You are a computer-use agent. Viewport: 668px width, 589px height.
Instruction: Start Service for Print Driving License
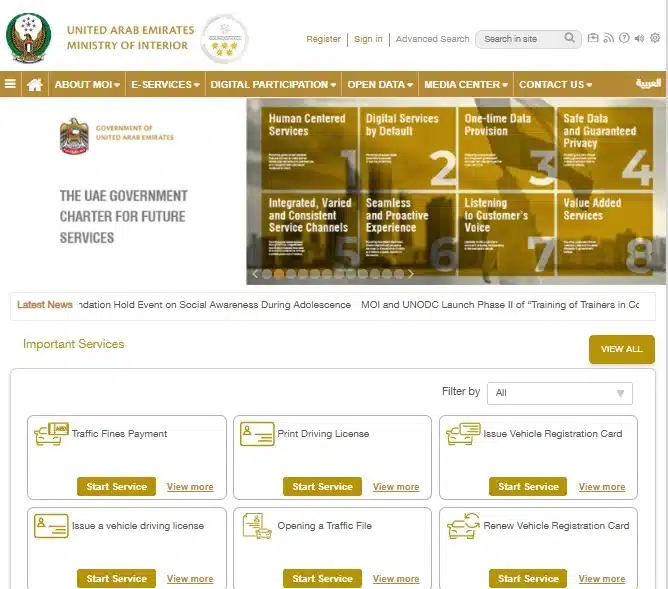(322, 487)
